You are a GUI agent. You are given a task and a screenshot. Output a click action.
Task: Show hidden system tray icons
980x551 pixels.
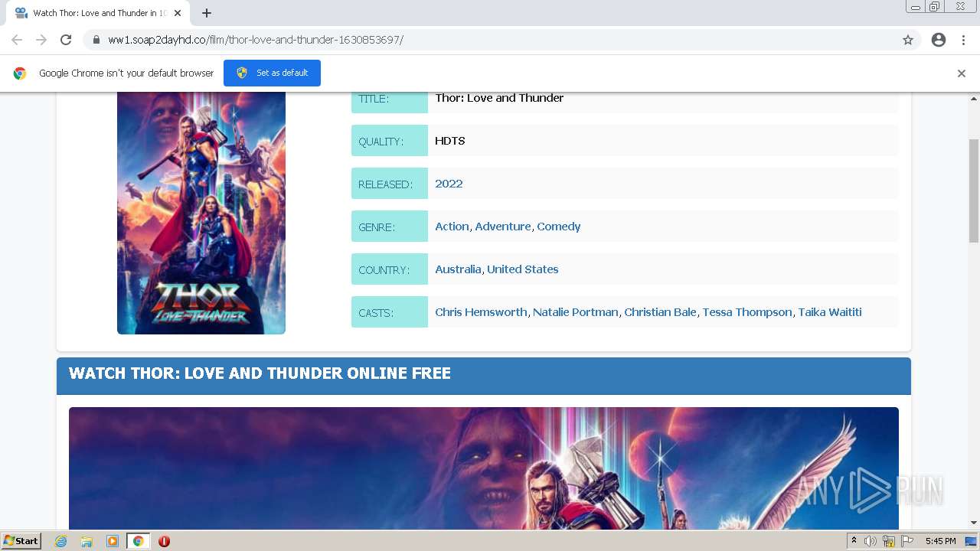[x=854, y=541]
